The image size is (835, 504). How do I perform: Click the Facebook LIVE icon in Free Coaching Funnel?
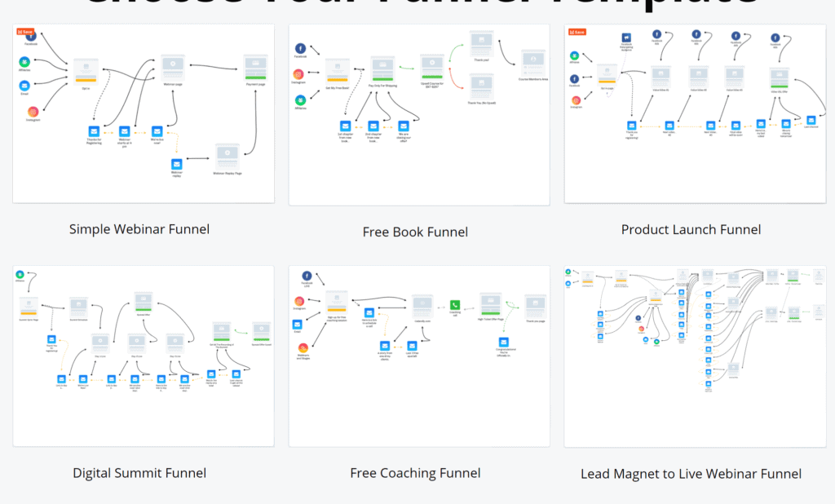click(x=307, y=276)
